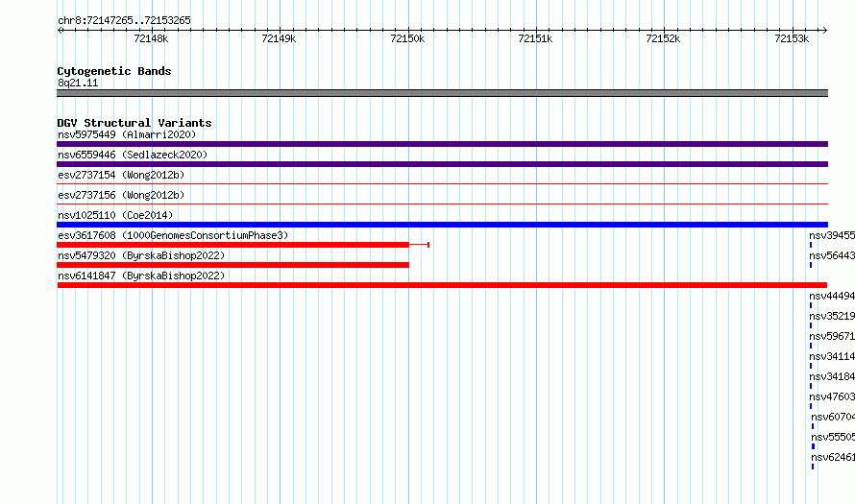This screenshot has height=504, width=855.
Task: Click the 72148k ruler position label
Action: coord(151,38)
